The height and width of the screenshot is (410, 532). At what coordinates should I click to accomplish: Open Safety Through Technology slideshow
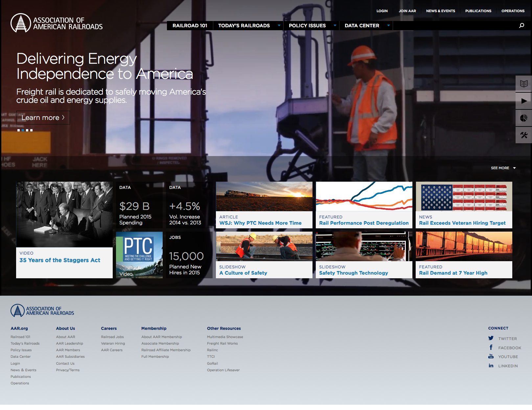(364, 255)
